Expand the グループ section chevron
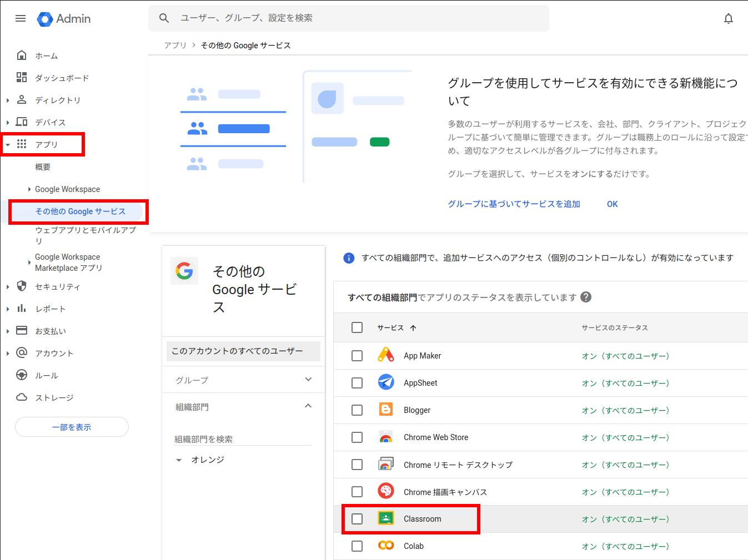 tap(308, 380)
